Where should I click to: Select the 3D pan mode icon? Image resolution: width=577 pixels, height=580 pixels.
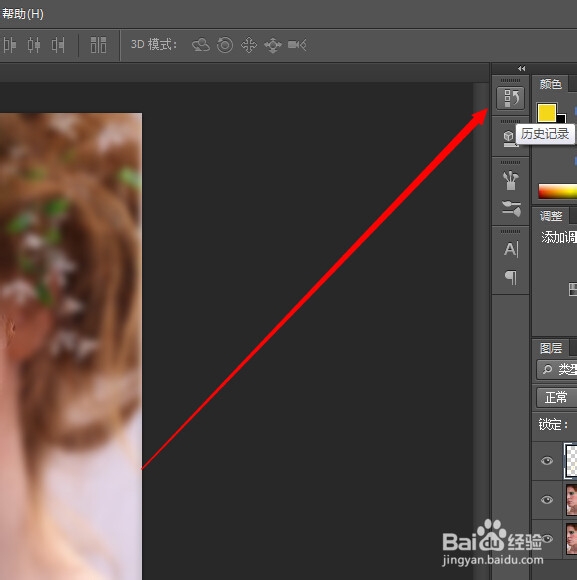(x=249, y=45)
